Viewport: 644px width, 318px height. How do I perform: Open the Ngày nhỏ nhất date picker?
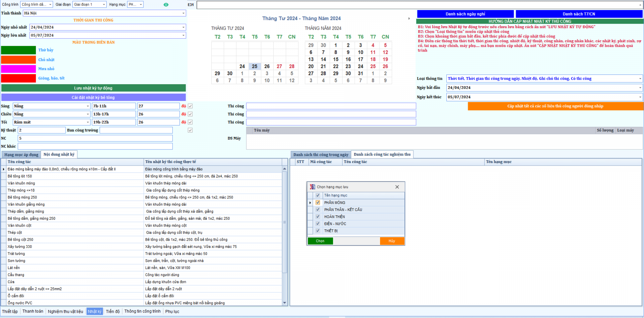(184, 27)
